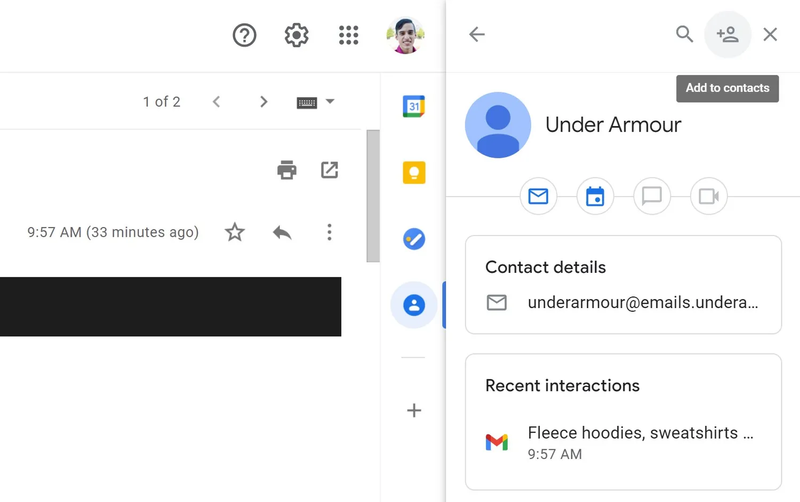Click the "1 of 2" message counter

161,102
